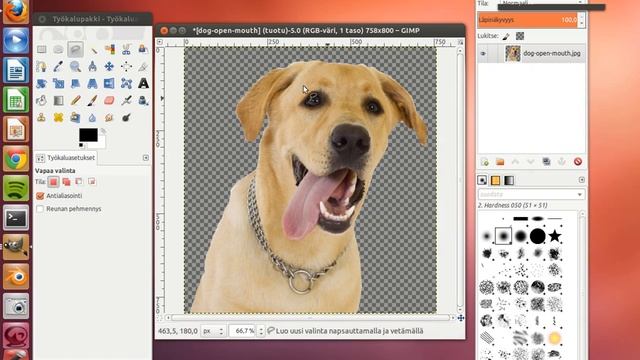Select the Flip tool
Screen dimensions: 640x360
[109, 83]
